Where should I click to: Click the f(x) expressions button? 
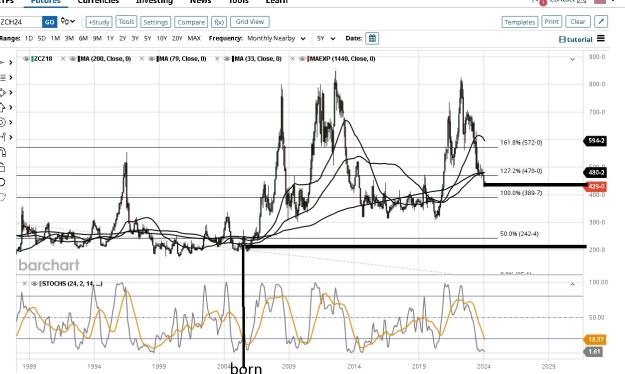click(219, 22)
